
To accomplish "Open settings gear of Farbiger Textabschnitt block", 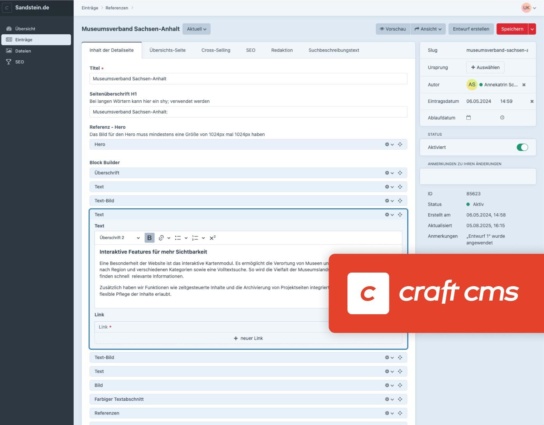I will [x=389, y=399].
